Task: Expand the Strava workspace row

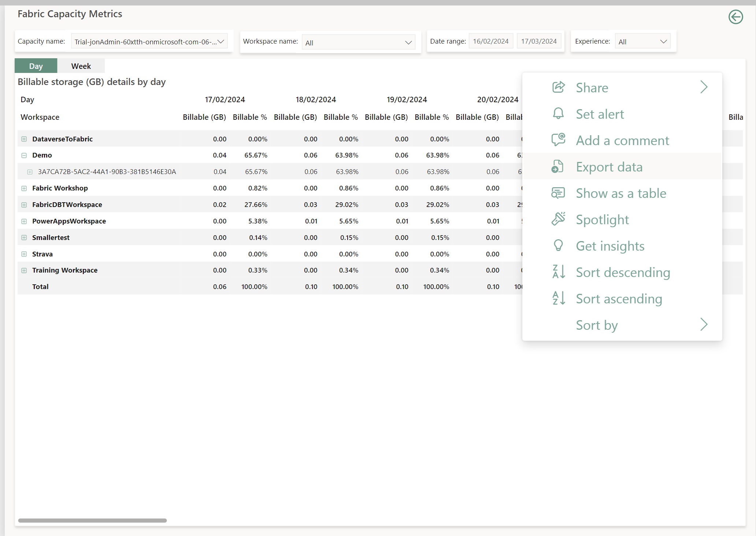Action: tap(24, 254)
